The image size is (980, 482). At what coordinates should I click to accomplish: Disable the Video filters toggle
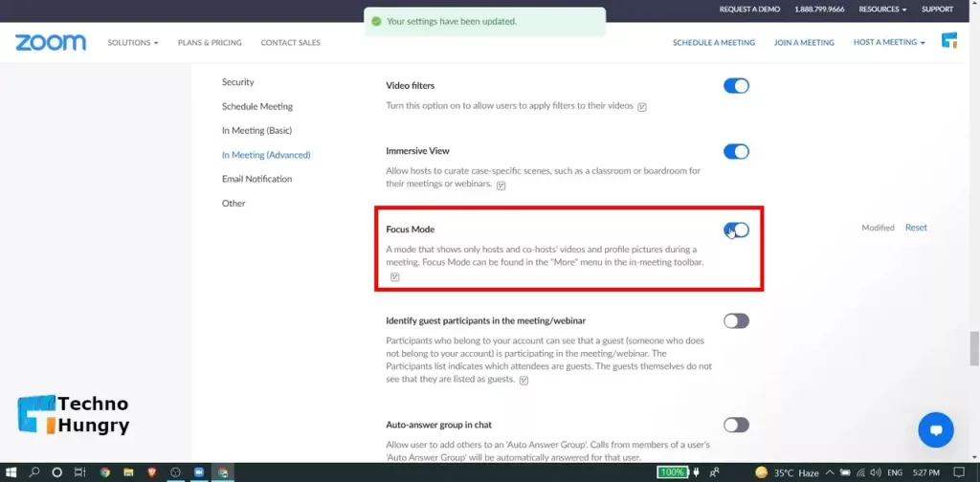tap(736, 86)
